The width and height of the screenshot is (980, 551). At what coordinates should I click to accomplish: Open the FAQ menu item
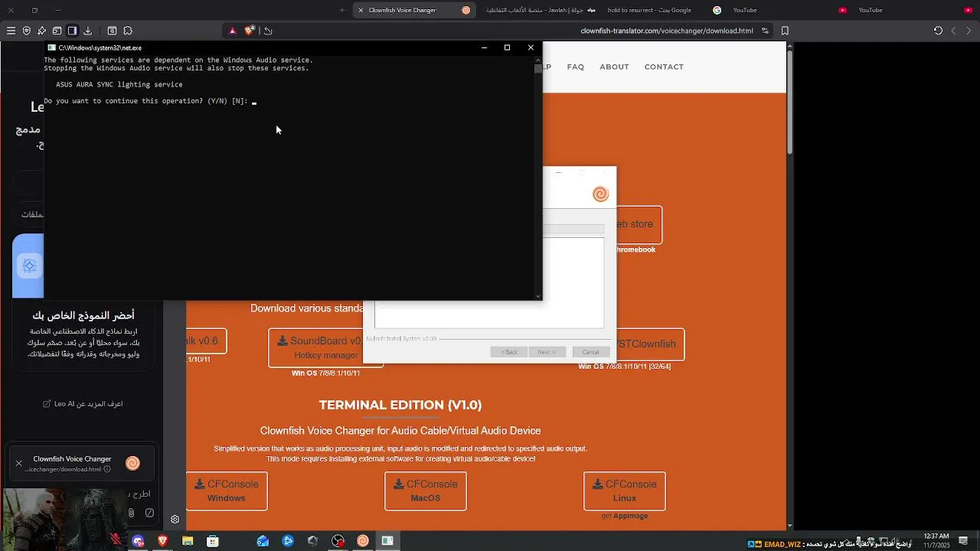tap(575, 67)
